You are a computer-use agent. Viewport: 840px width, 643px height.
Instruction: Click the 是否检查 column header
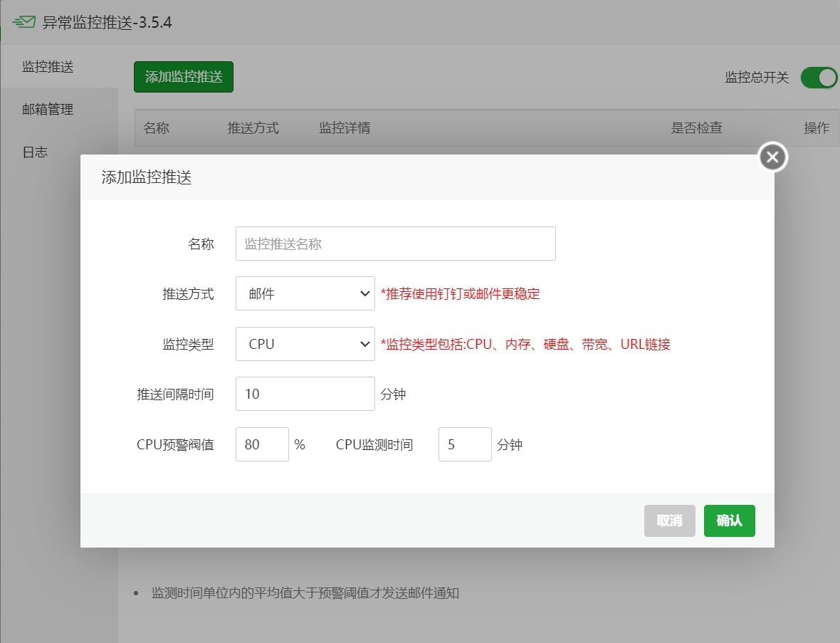point(696,128)
